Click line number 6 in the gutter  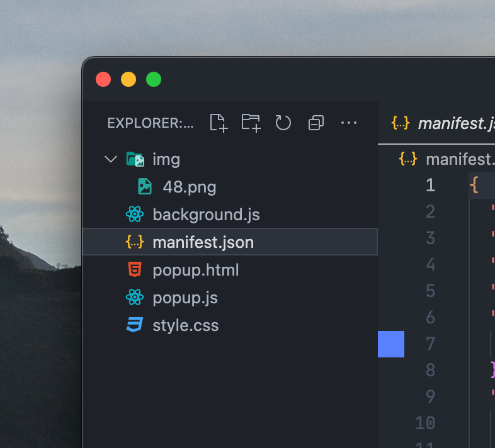430,317
